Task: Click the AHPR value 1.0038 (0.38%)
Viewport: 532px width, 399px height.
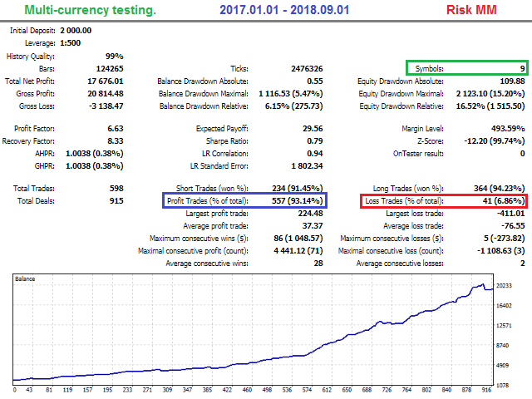Action: (94, 154)
